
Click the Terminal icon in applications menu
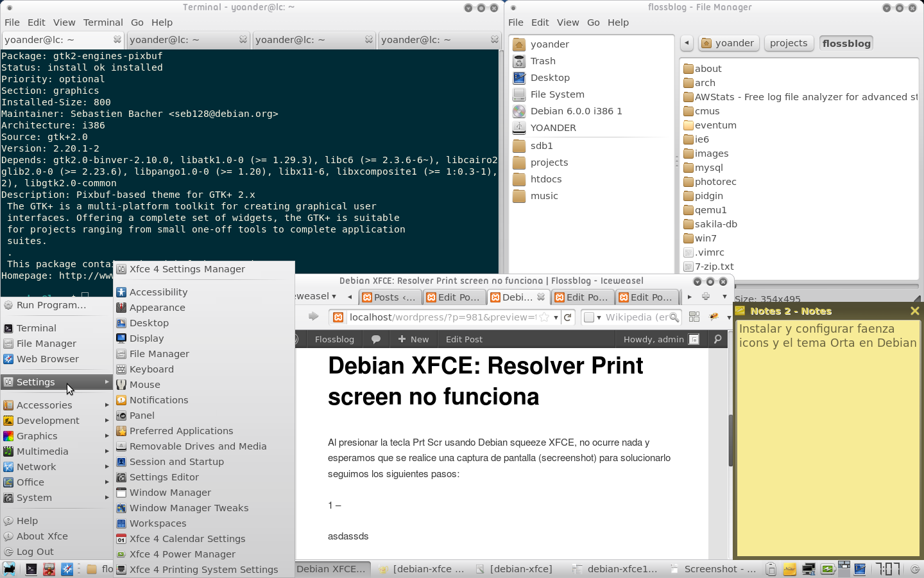point(8,328)
